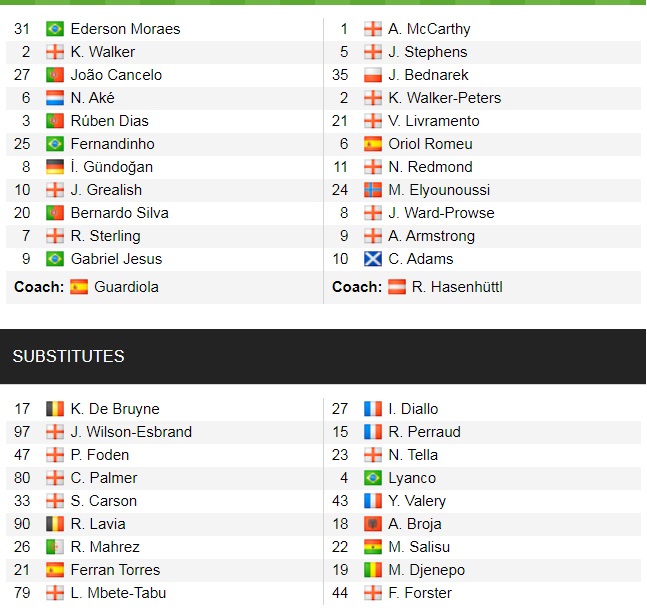Click Belgium flag beside K. De Bruyne
The image size is (647, 611).
55,409
